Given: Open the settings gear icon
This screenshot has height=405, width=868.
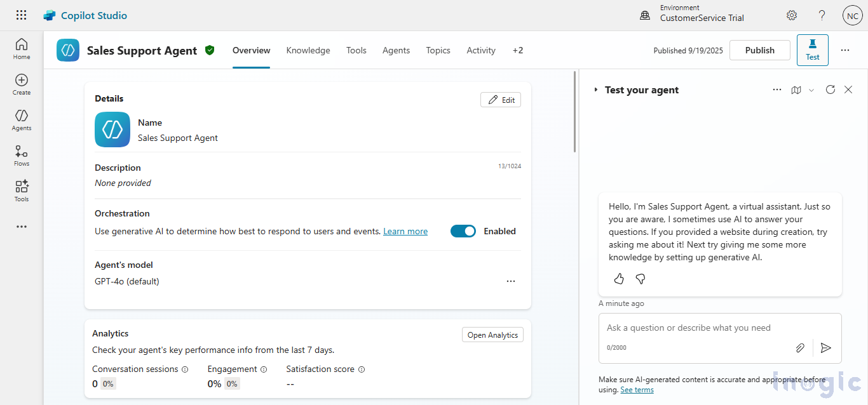Looking at the screenshot, I should [792, 15].
